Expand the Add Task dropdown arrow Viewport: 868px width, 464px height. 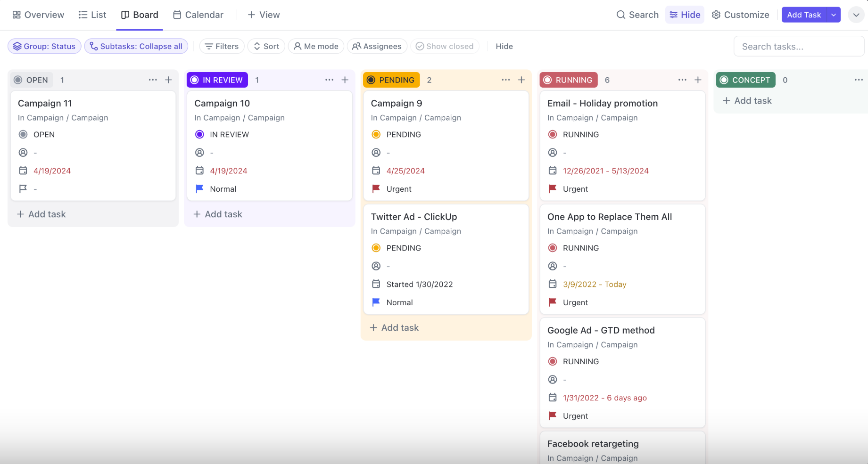click(x=834, y=15)
